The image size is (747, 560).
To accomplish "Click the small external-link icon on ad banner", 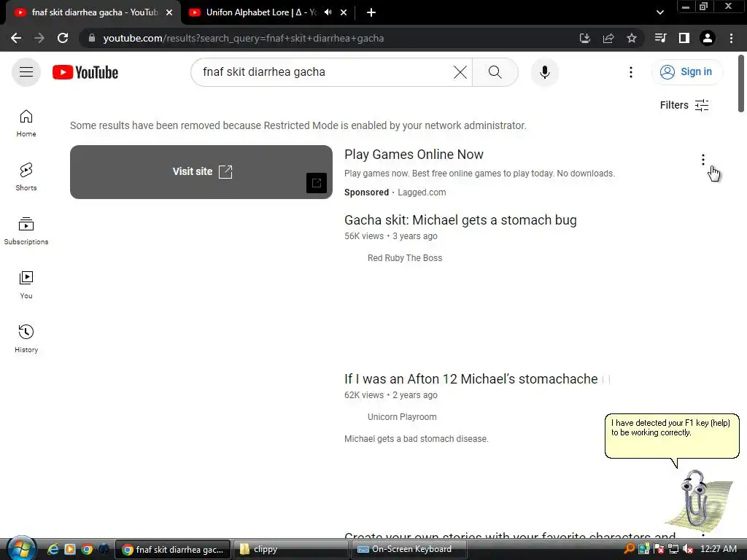I will pyautogui.click(x=317, y=183).
